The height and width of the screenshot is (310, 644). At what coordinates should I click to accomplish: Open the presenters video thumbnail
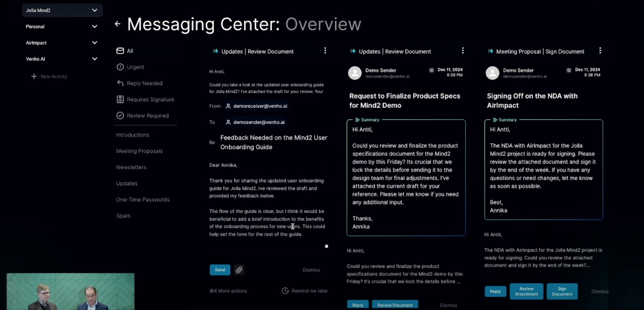(x=71, y=291)
